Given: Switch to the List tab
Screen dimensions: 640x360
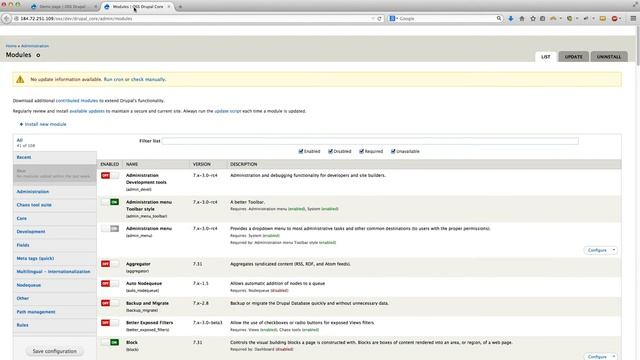Looking at the screenshot, I should [546, 57].
